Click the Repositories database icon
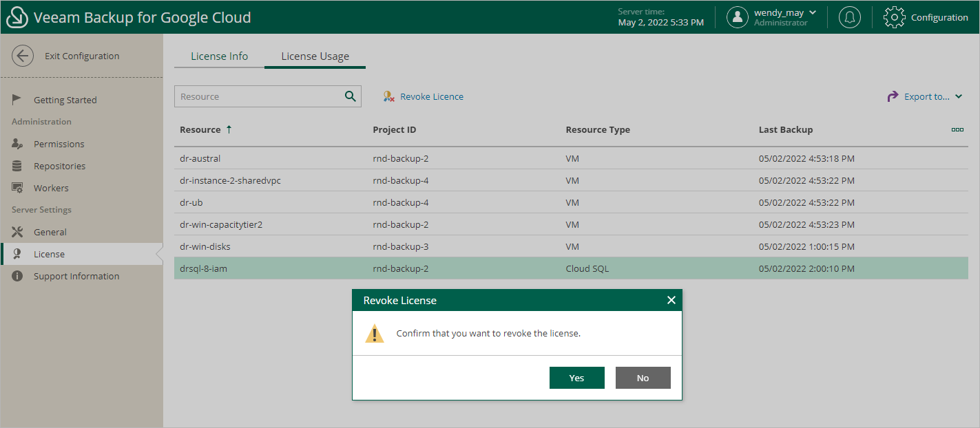 [x=17, y=166]
